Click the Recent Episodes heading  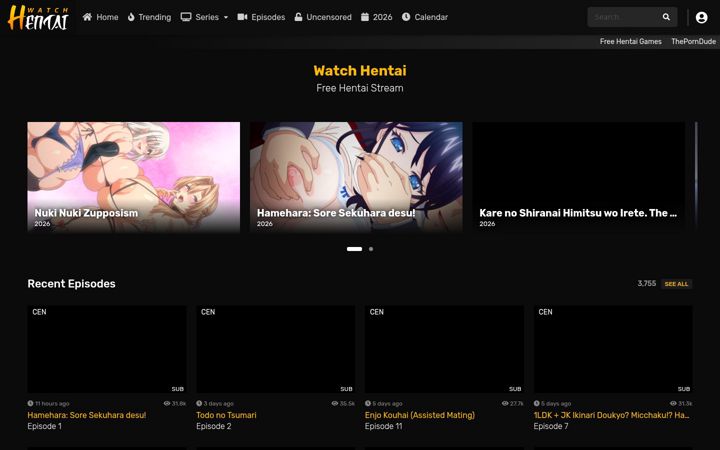pos(71,284)
